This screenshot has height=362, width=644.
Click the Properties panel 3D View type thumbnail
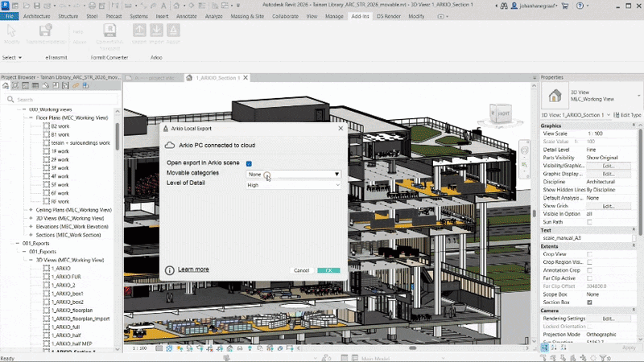pos(555,96)
